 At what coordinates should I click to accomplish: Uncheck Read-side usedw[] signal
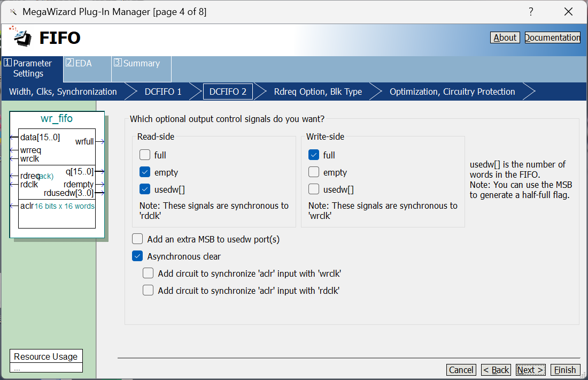coord(145,189)
